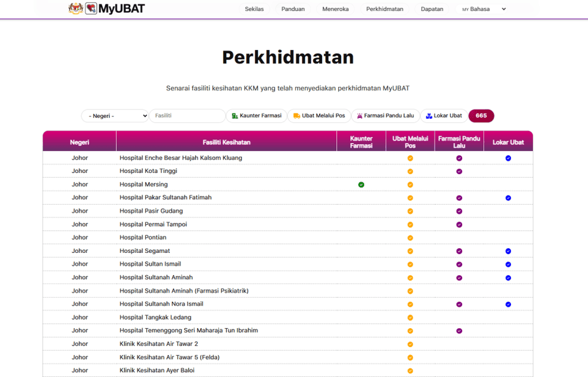This screenshot has width=588, height=377.
Task: Click orange post check for Klinik Kesihatan Air Tawar 5 (Felda)
Action: 410,358
